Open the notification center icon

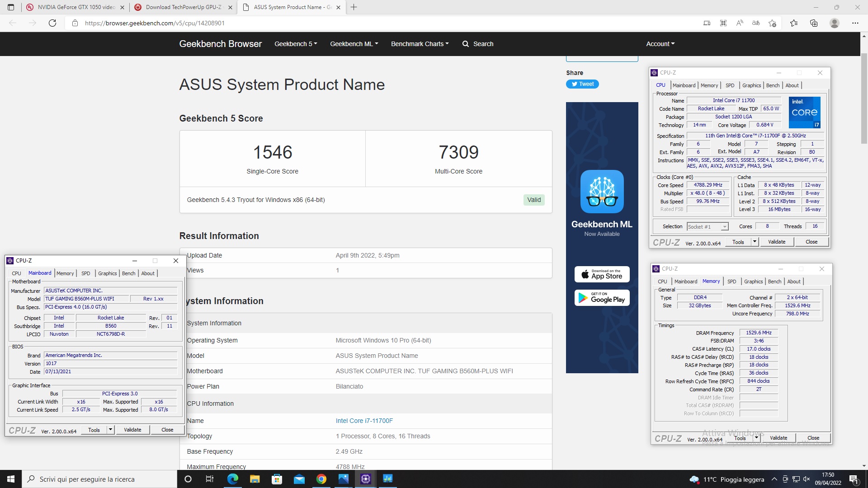click(854, 479)
